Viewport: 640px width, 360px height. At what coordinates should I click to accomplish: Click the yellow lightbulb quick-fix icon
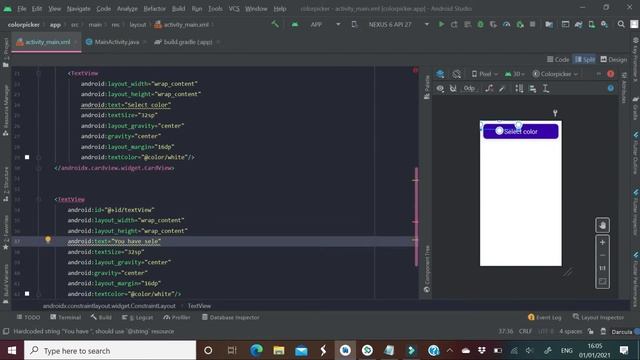coord(48,239)
